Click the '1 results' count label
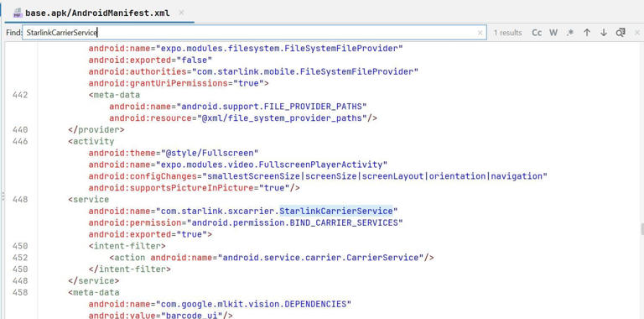644x319 pixels. (507, 33)
